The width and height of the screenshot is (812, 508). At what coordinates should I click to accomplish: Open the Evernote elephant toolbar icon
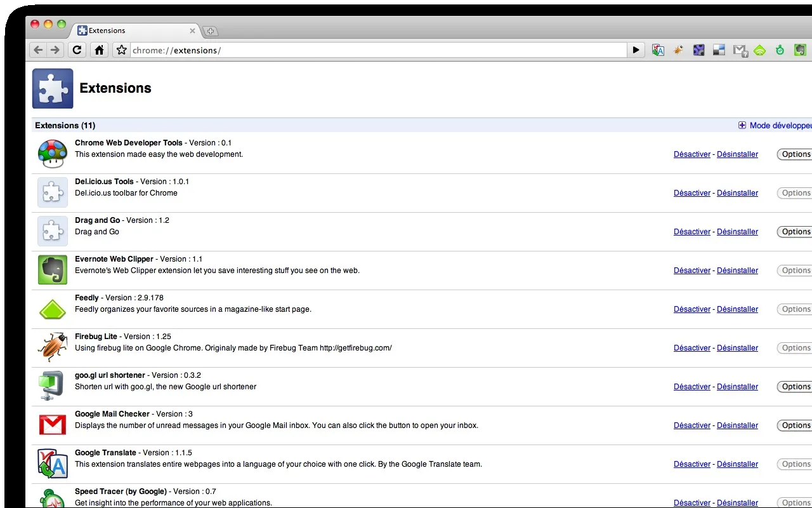(800, 50)
